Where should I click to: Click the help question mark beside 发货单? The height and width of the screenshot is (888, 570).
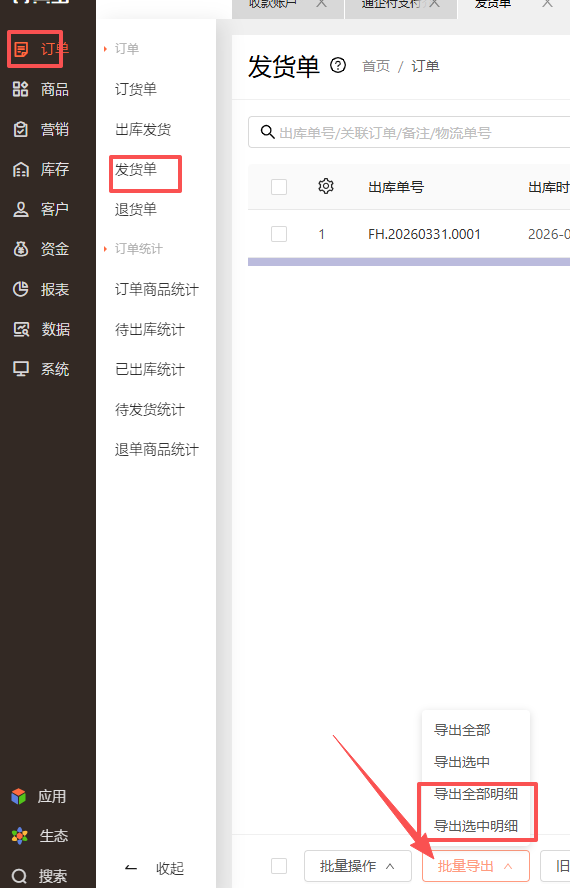338,66
